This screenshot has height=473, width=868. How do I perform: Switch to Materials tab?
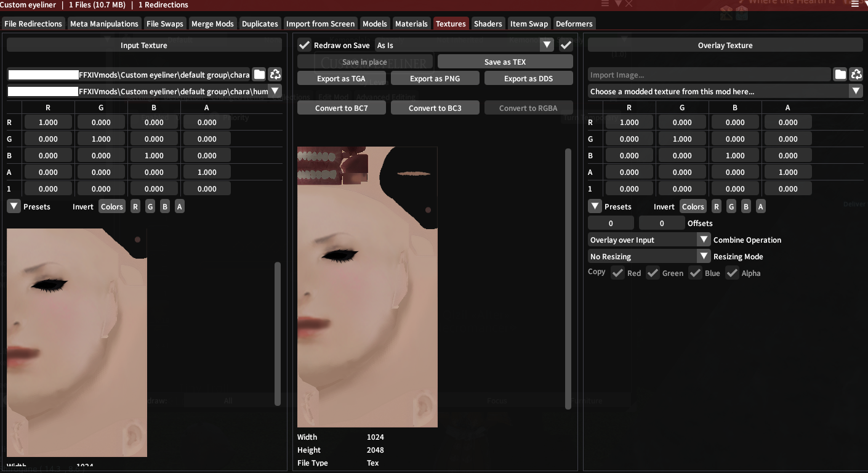411,23
